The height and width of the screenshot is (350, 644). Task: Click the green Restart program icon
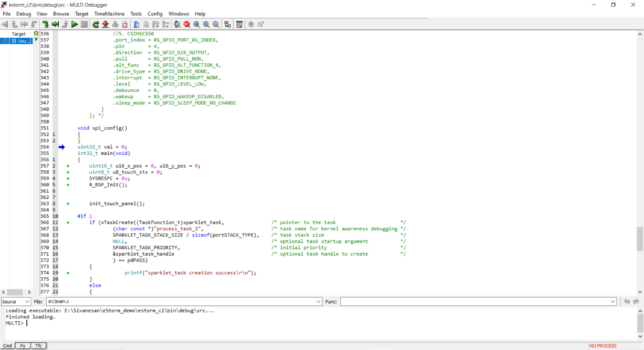96,24
